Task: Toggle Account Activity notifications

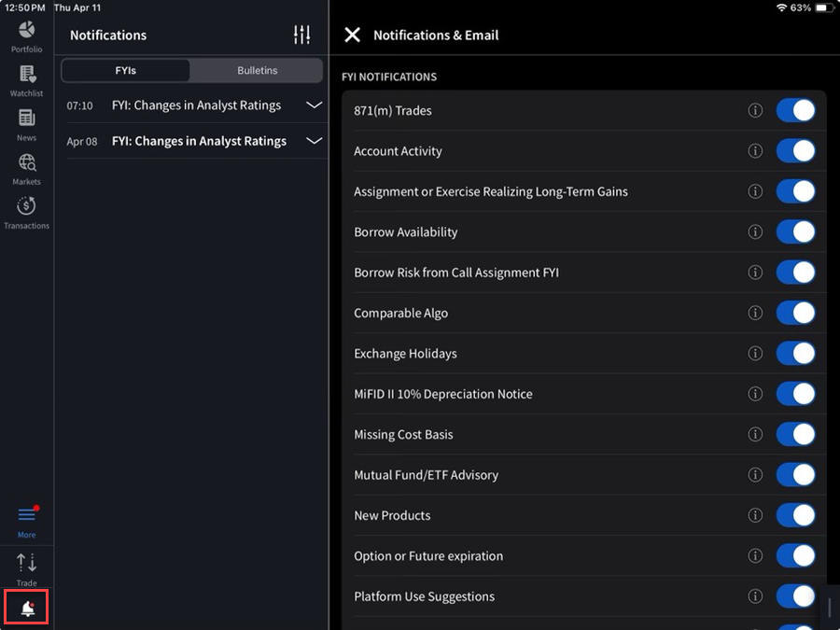Action: click(x=795, y=151)
